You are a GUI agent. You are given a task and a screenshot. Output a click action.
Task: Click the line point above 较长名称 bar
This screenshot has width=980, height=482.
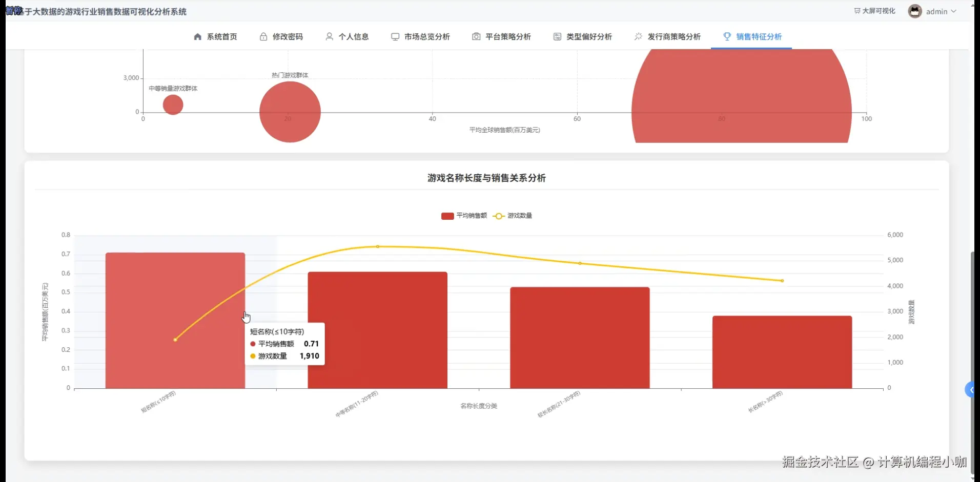(580, 263)
